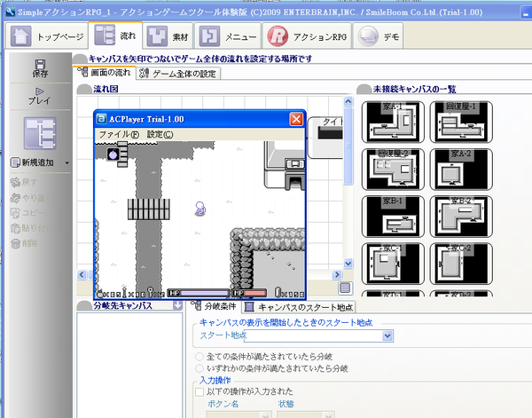Select the 家B-1 canvas thumbnail
The width and height of the screenshot is (532, 418).
pyautogui.click(x=393, y=217)
